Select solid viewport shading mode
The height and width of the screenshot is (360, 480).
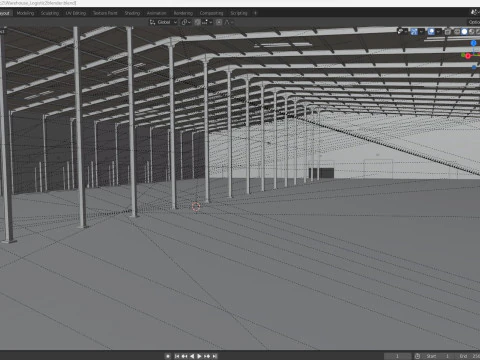(x=464, y=31)
